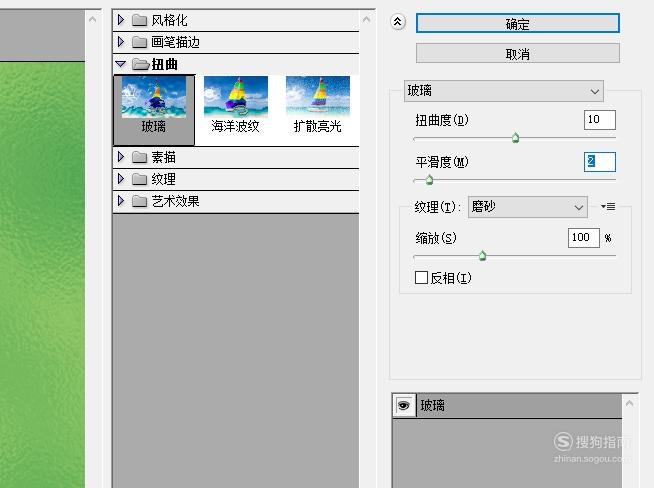Image resolution: width=654 pixels, height=488 pixels.
Task: Open the texture load flyout menu icon
Action: coord(608,206)
